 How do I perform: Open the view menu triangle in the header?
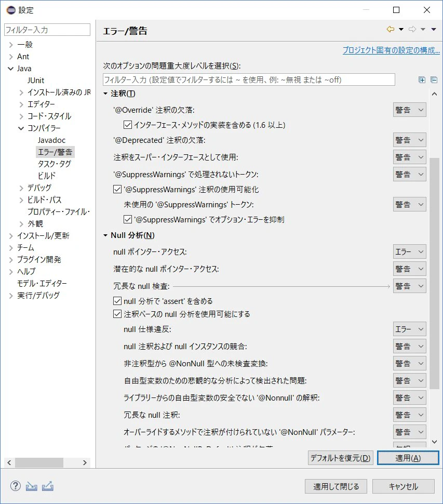(434, 29)
